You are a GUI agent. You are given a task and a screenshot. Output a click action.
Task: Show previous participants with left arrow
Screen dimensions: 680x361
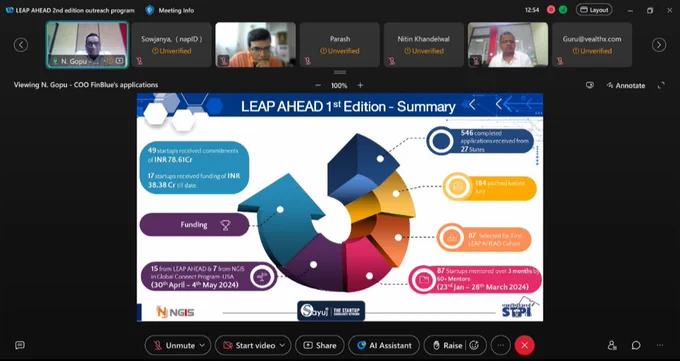[x=21, y=45]
